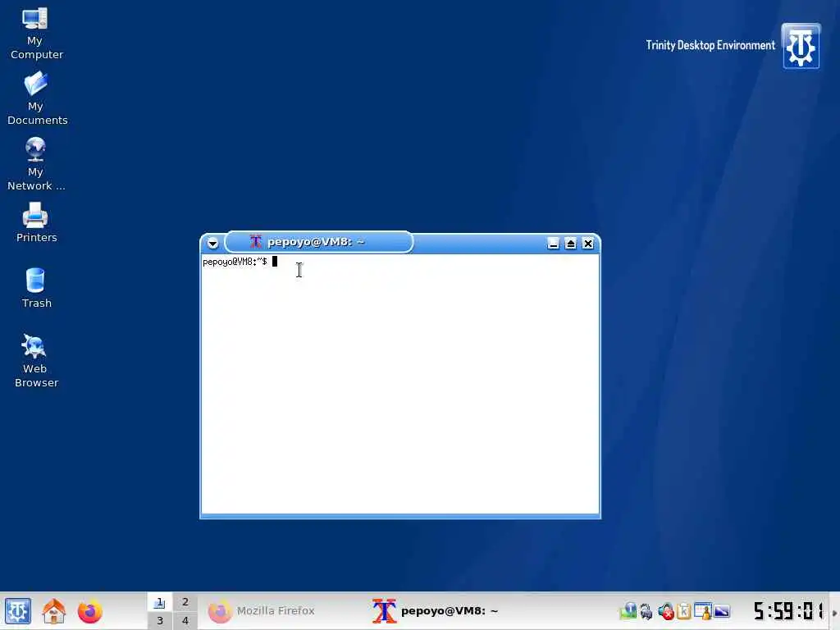The width and height of the screenshot is (840, 630).
Task: Open terminal window menu dropdown arrow
Action: tap(212, 243)
